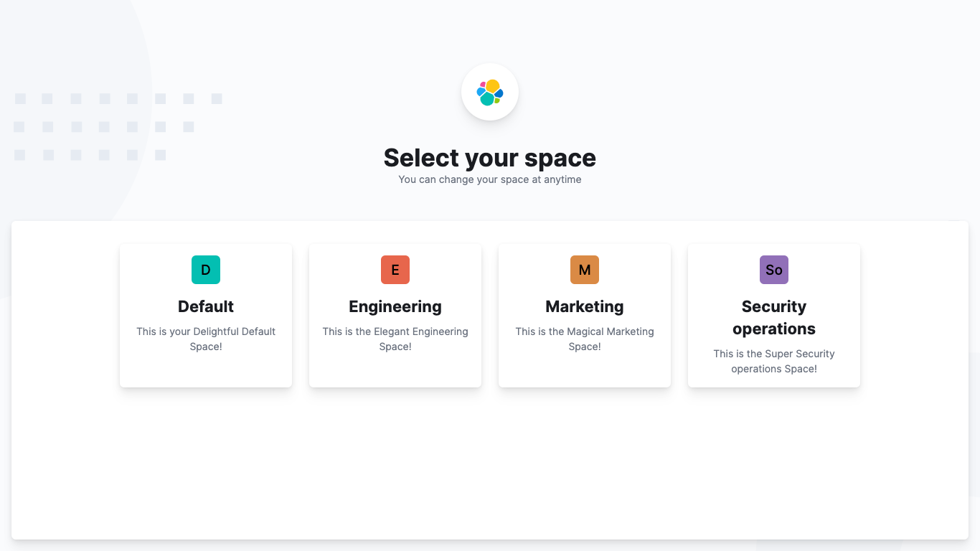
Task: Click the Delightful Default Space description
Action: click(206, 339)
